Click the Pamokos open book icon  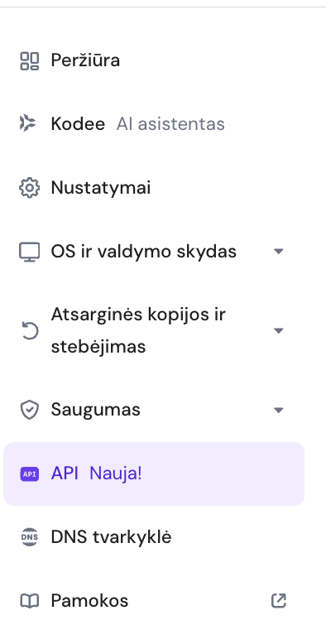30,601
